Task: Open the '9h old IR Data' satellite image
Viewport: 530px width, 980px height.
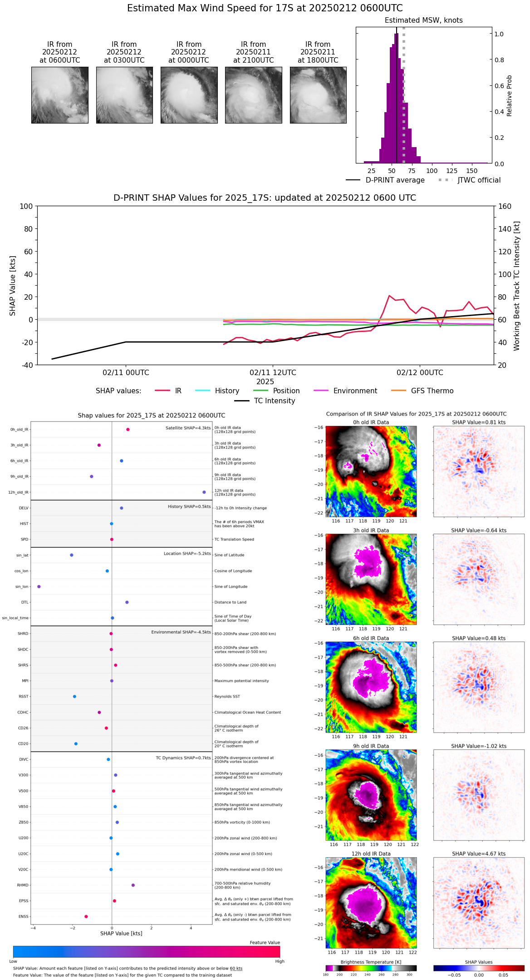Action: (371, 795)
